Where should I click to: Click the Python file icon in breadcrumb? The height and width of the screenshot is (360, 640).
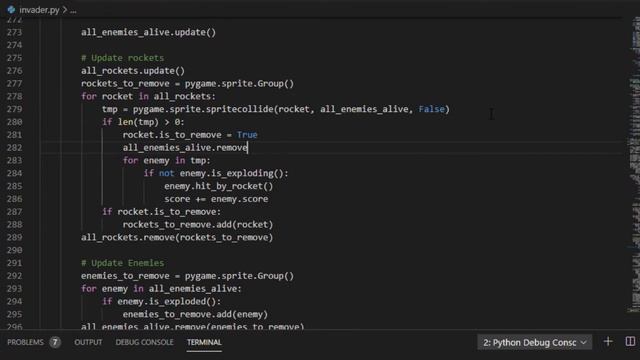pyautogui.click(x=11, y=9)
